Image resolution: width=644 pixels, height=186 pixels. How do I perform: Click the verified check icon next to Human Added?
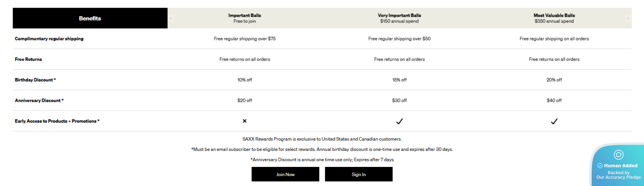click(600, 166)
